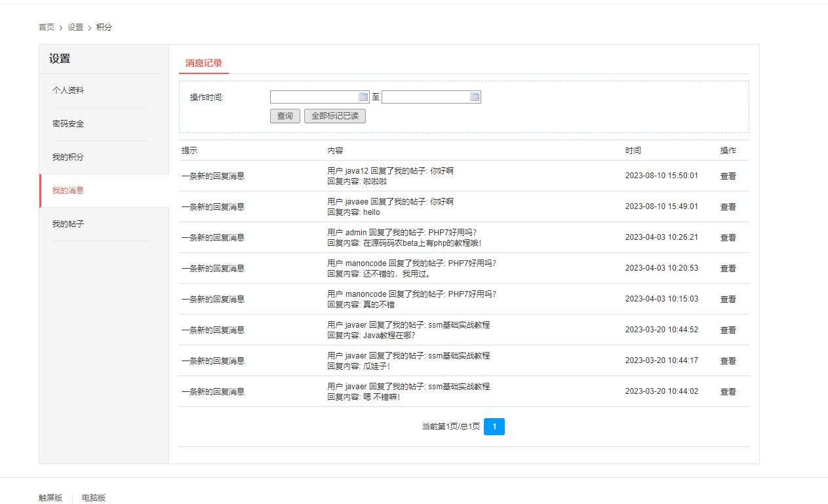Click the 时间 column header
This screenshot has height=504, width=828.
click(x=633, y=151)
